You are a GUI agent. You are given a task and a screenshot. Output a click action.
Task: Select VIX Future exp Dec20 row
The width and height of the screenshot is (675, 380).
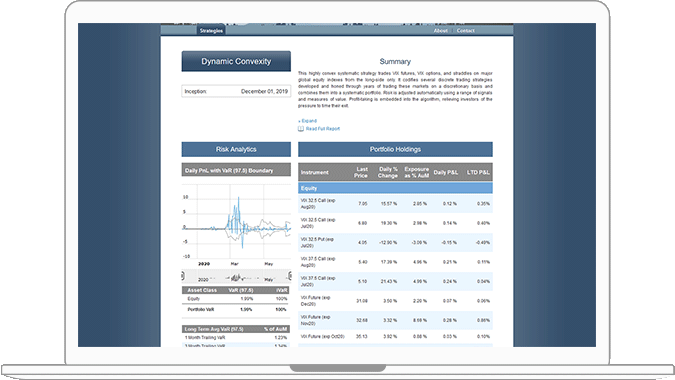pos(395,301)
